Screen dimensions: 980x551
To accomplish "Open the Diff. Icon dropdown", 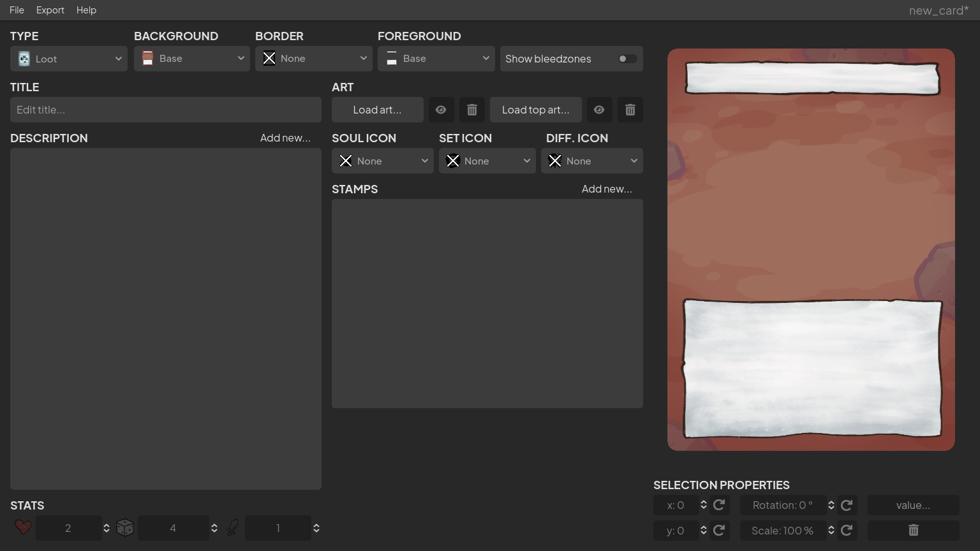I will click(x=592, y=161).
